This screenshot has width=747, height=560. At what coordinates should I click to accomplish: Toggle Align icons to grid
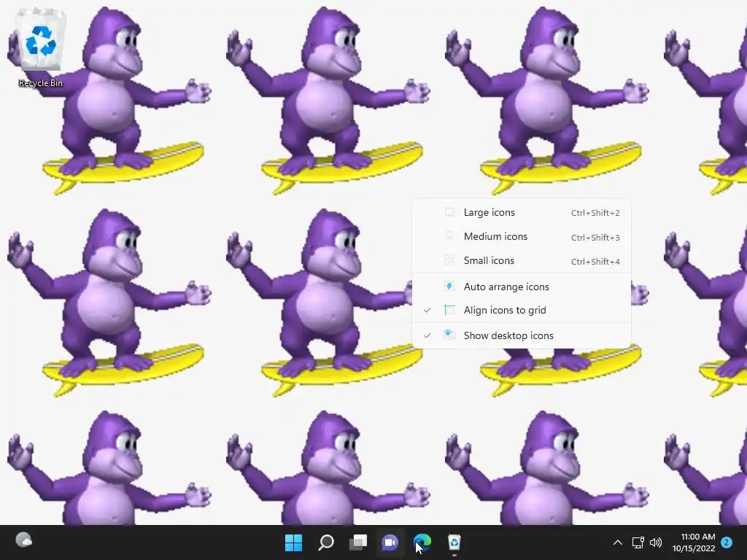point(521,311)
